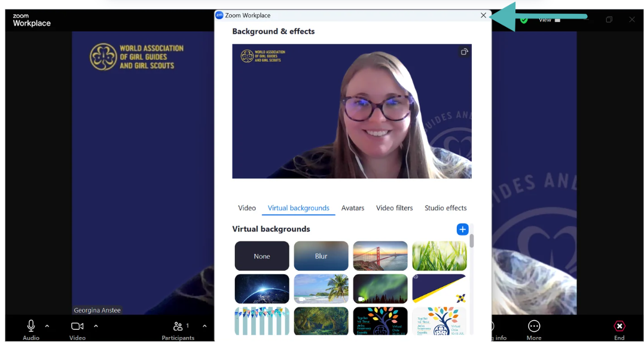Switch to the Video tab

tap(247, 208)
